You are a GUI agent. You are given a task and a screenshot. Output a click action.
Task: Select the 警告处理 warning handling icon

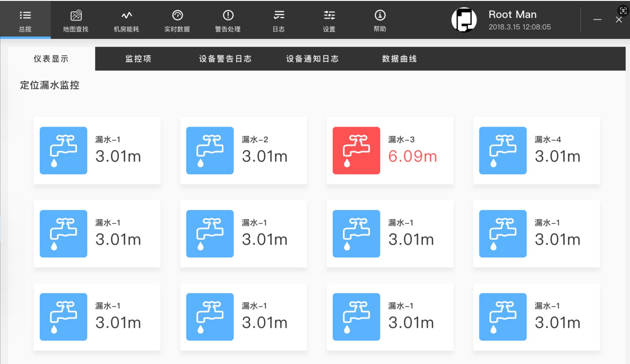pyautogui.click(x=228, y=16)
